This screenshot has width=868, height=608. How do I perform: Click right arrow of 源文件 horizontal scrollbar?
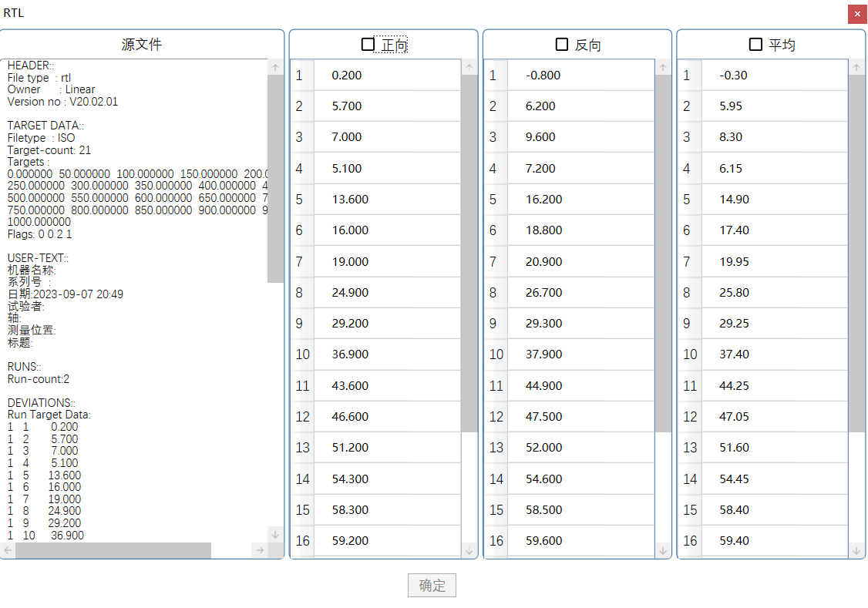[260, 550]
